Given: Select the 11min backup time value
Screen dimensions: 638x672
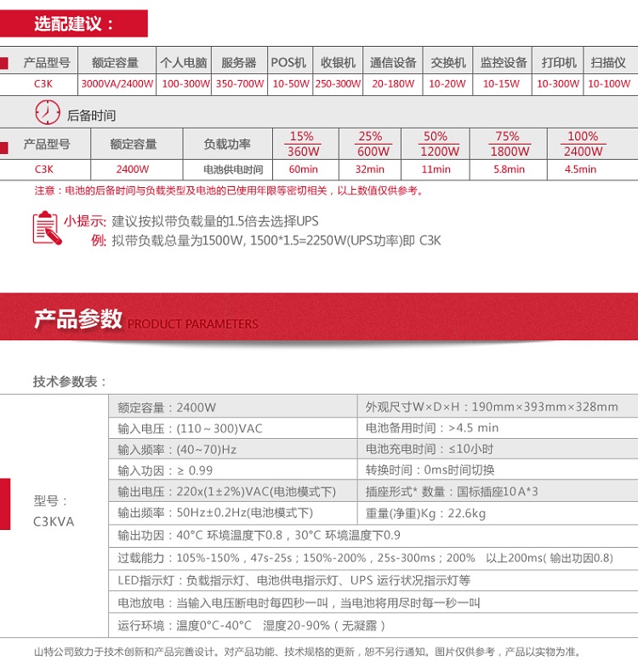Looking at the screenshot, I should coord(436,169).
